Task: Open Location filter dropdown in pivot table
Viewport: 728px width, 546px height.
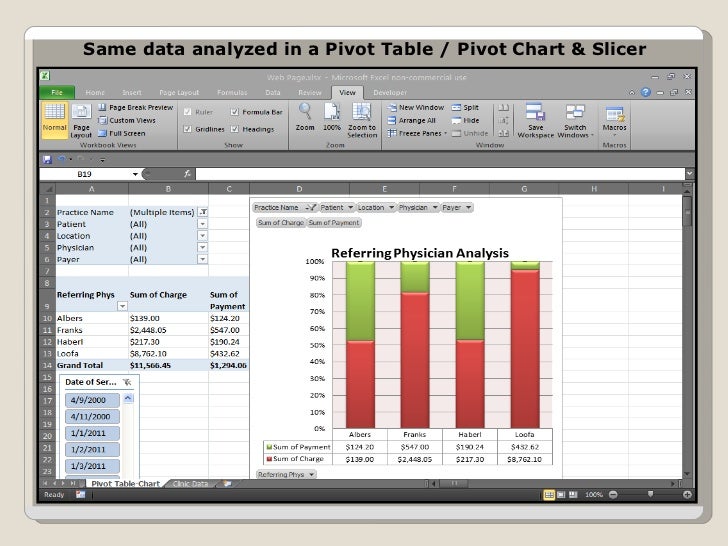Action: [x=202, y=236]
